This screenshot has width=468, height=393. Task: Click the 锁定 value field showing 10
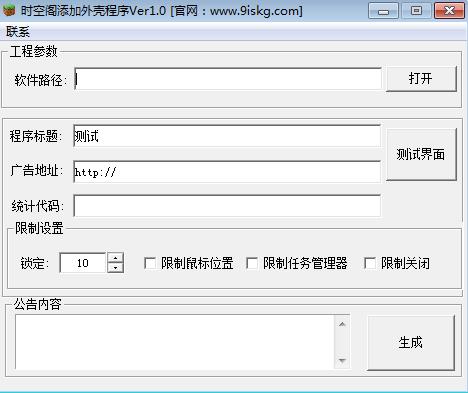83,263
